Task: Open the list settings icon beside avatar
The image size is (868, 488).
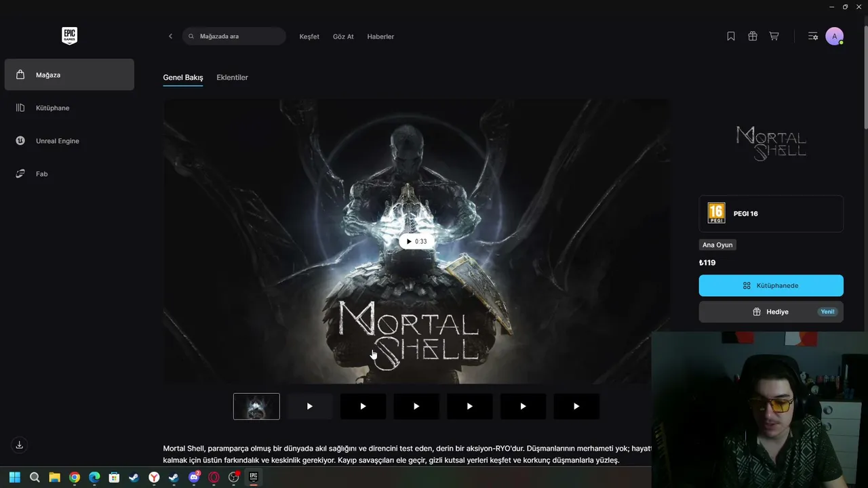Action: coord(812,37)
